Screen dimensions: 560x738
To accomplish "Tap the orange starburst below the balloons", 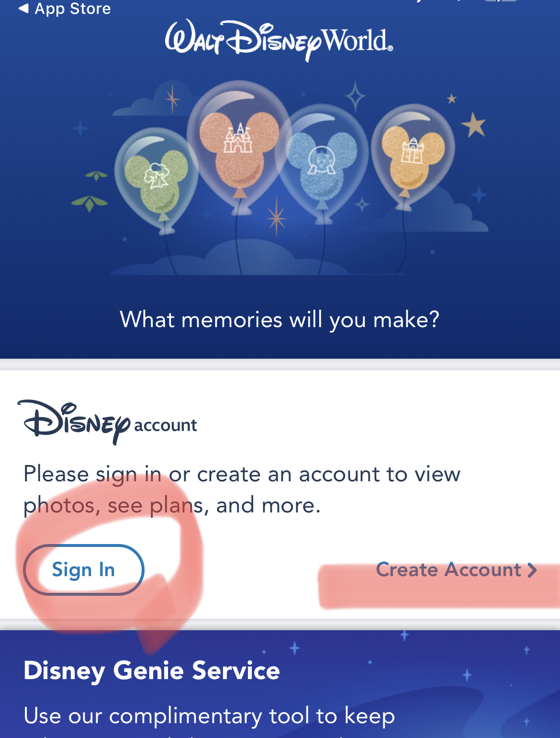I will click(277, 217).
